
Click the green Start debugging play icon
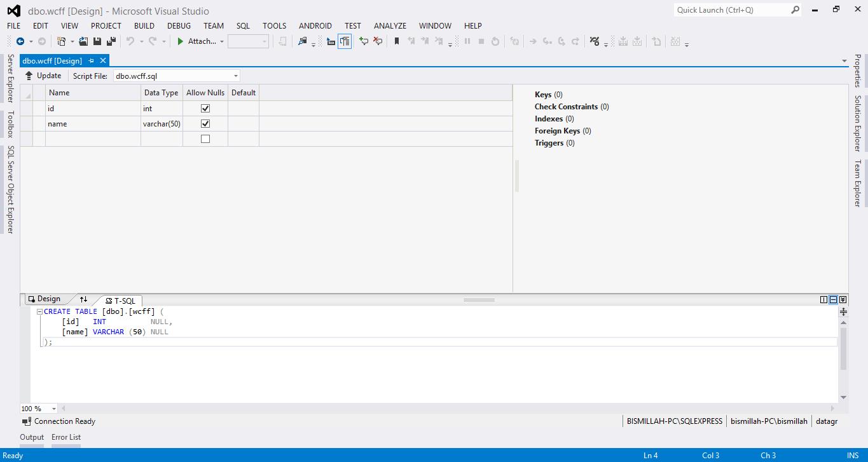click(x=181, y=41)
